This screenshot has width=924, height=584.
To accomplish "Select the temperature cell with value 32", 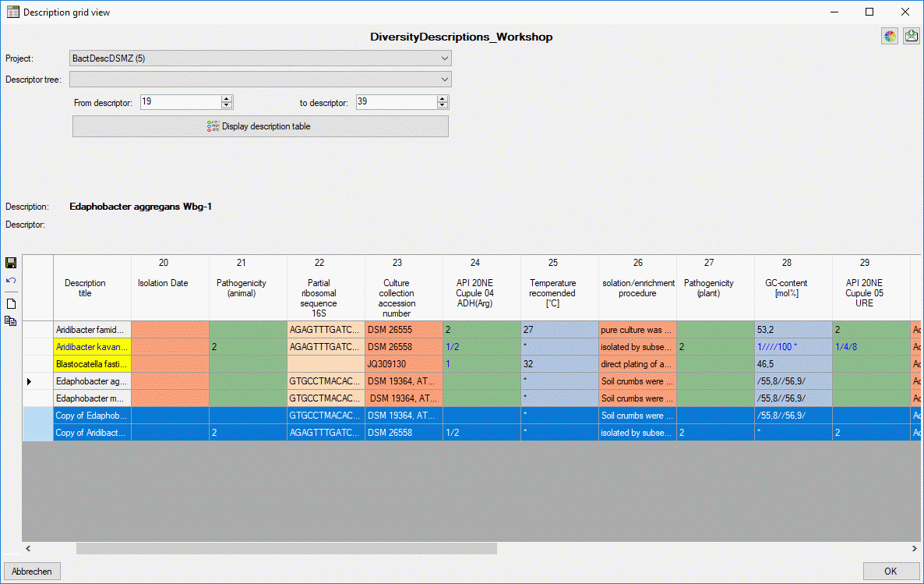I will (560, 364).
